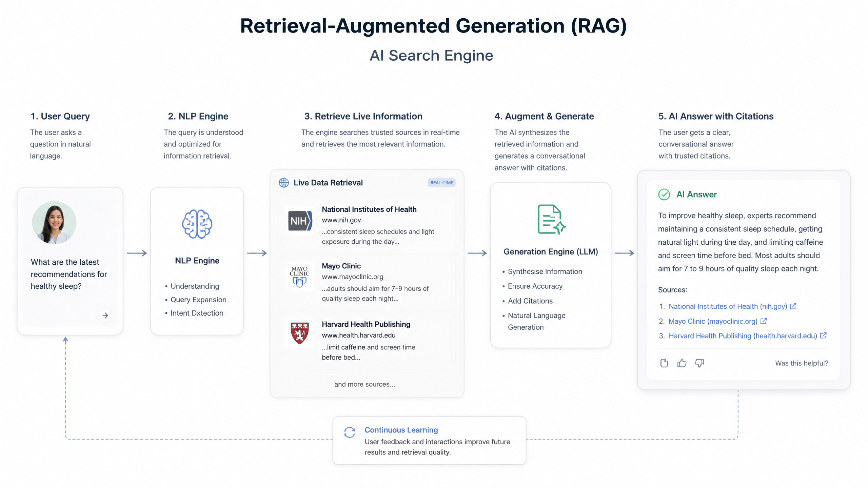Click the 'Sources:' label
This screenshot has width=868, height=488.
[x=672, y=290]
